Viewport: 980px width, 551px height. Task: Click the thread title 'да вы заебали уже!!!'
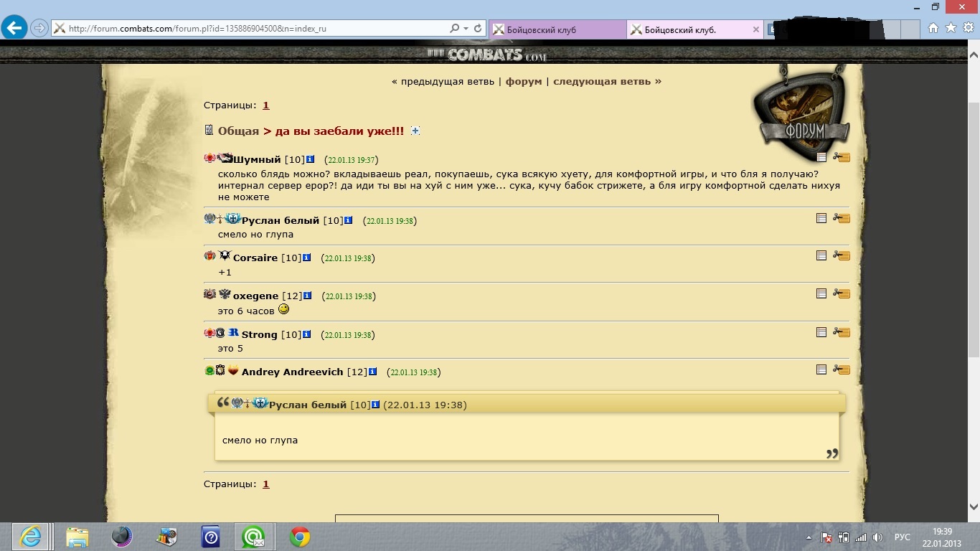339,131
